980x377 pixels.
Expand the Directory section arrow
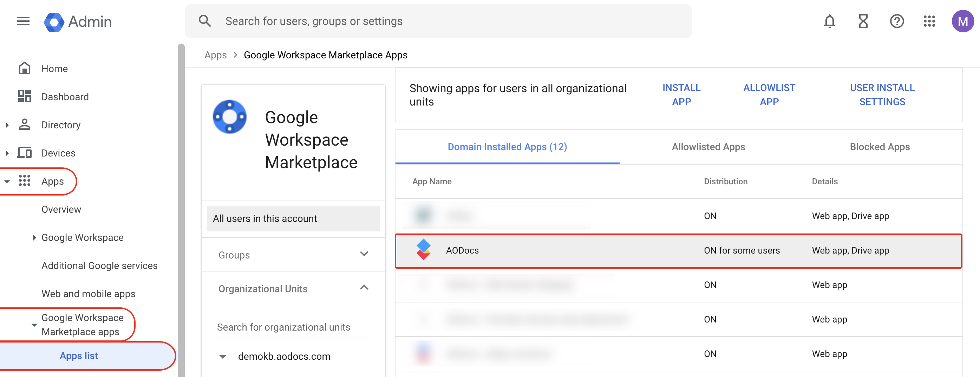point(7,125)
